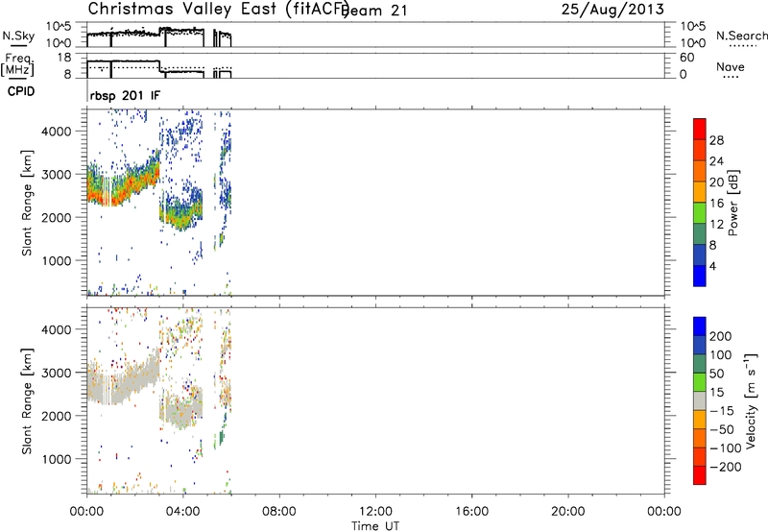Screen dimensions: 768x532
Task: Click the '28' power colorbar tick
Action: pyautogui.click(x=716, y=140)
